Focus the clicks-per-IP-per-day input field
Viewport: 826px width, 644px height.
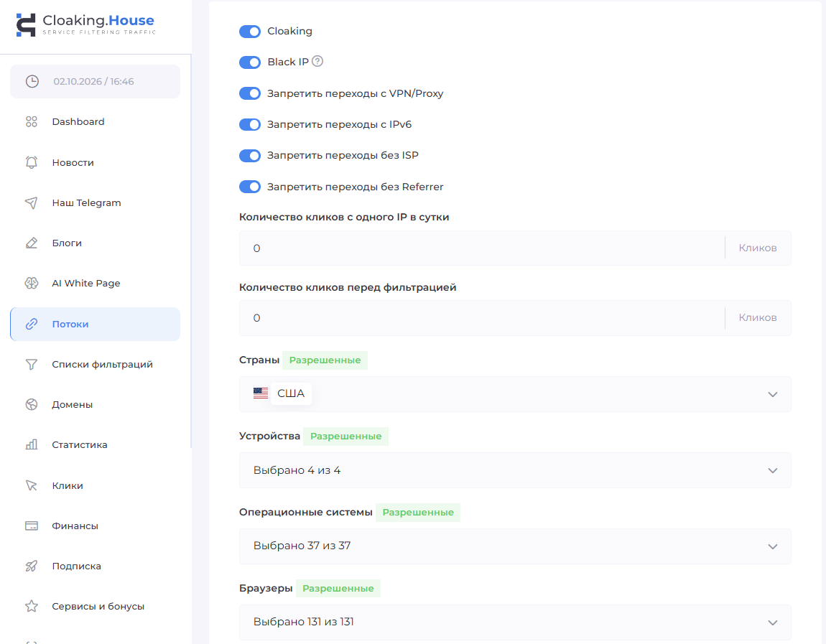click(482, 248)
